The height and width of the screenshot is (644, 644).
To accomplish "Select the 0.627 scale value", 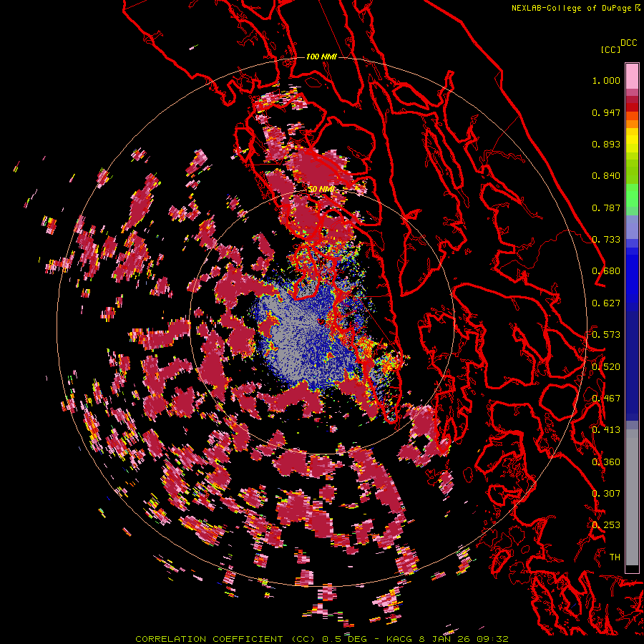I will [x=606, y=303].
